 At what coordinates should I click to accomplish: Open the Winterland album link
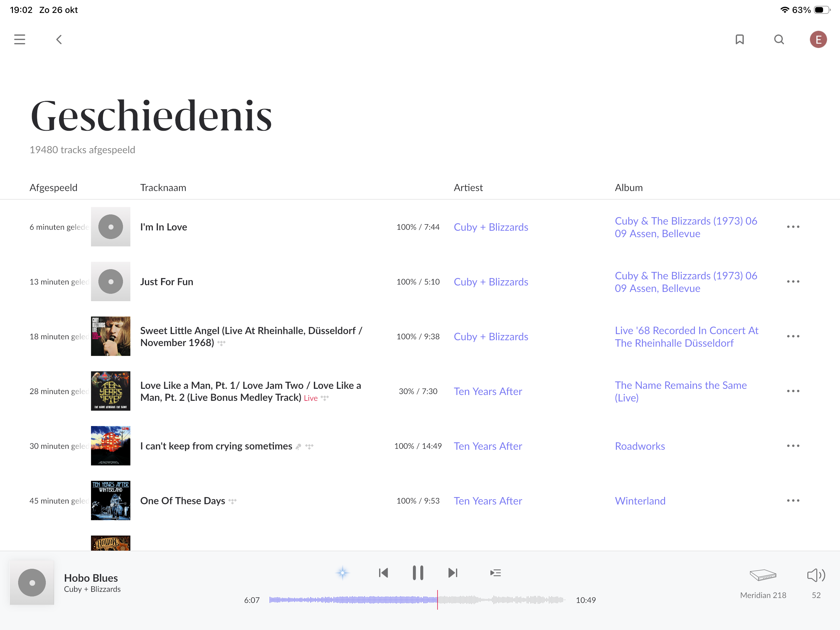640,501
